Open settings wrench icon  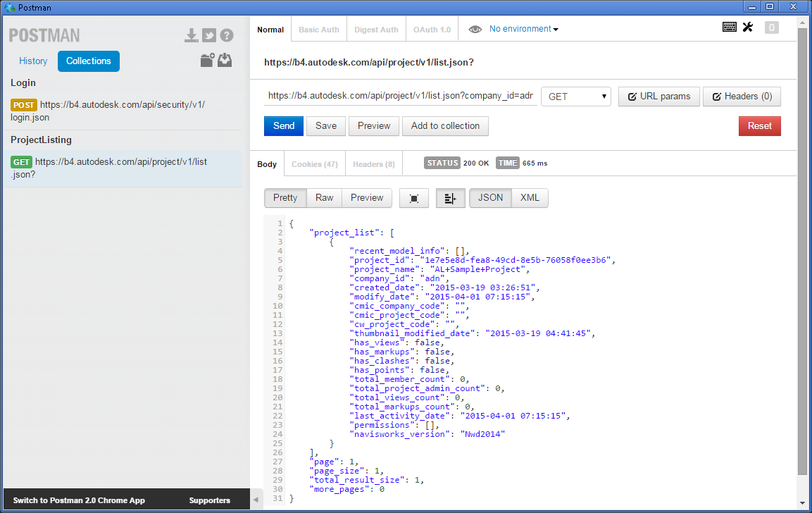[x=748, y=27]
